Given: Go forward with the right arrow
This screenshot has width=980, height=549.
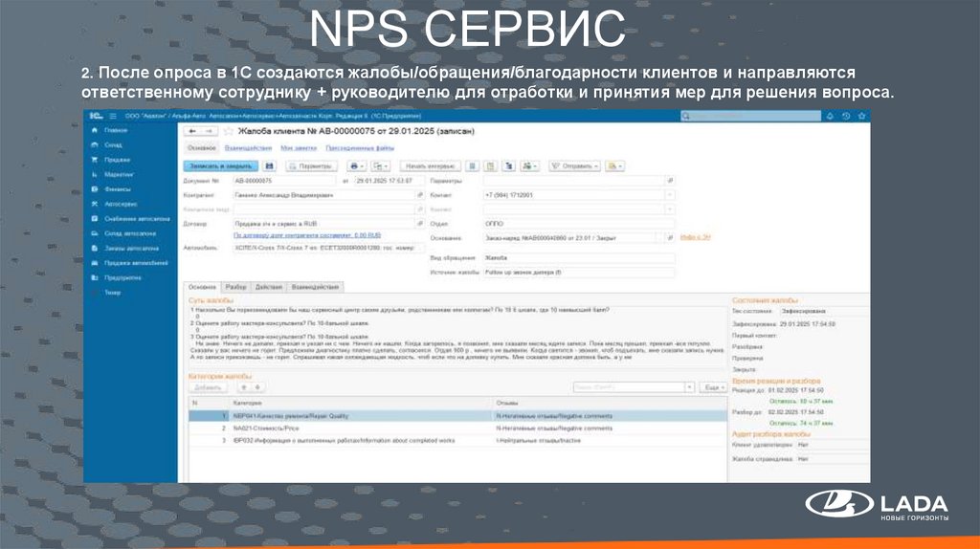Looking at the screenshot, I should point(210,131).
